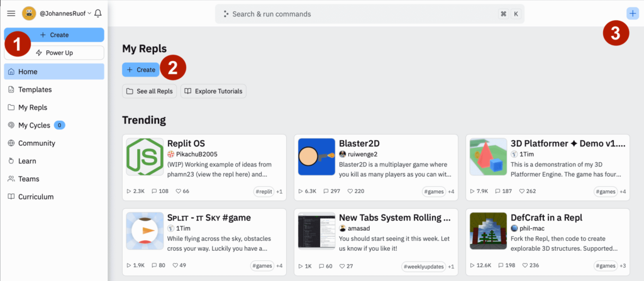Click Replit OS run count 2.3K

136,192
